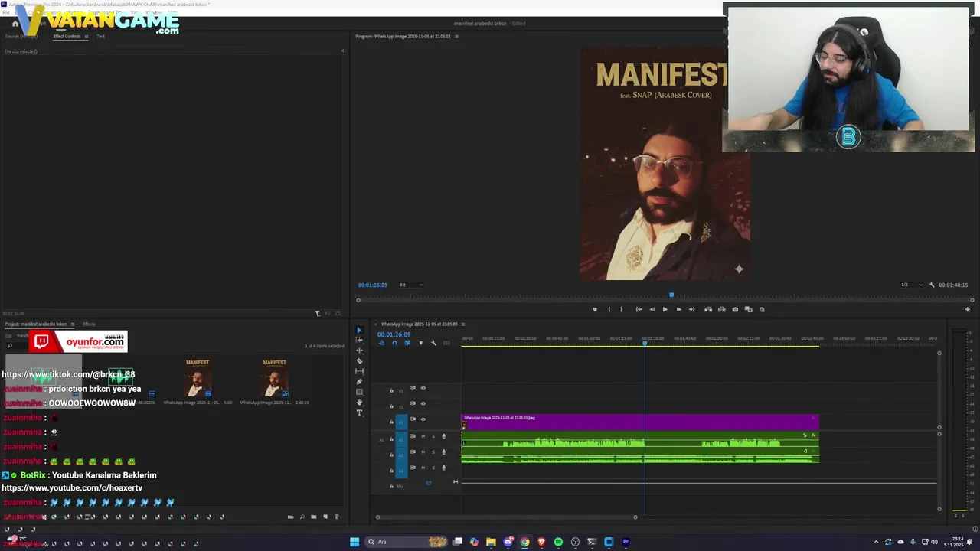Click Go to In button
The height and width of the screenshot is (551, 980).
point(639,309)
